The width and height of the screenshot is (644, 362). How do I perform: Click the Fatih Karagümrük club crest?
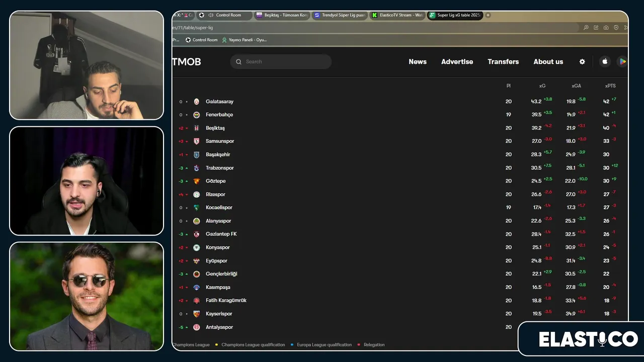tap(197, 301)
